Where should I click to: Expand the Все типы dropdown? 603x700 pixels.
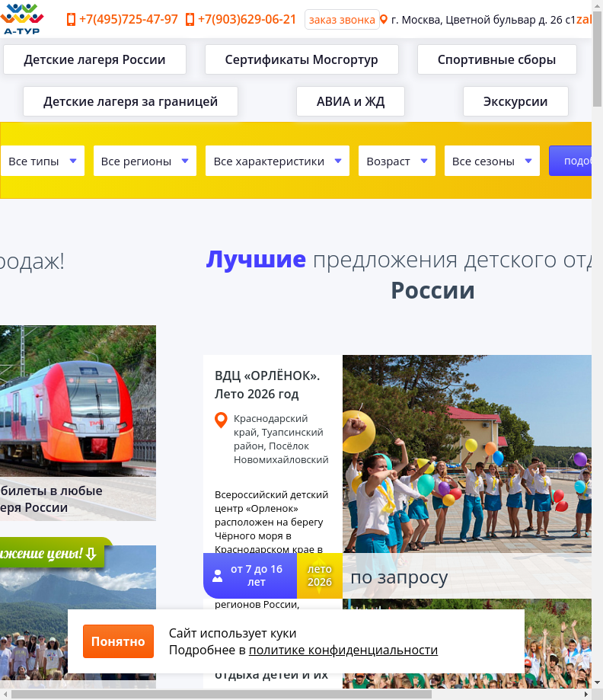click(43, 161)
